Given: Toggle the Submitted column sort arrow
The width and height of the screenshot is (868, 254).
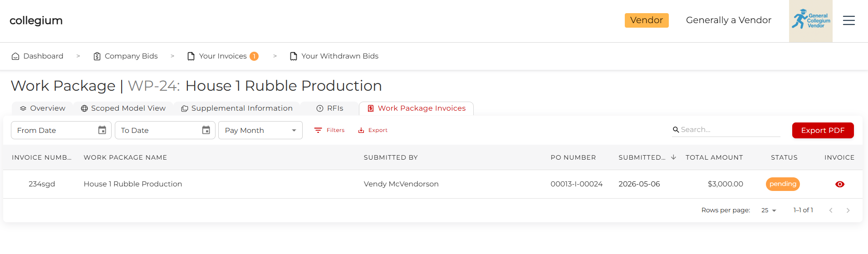Looking at the screenshot, I should pos(673,157).
